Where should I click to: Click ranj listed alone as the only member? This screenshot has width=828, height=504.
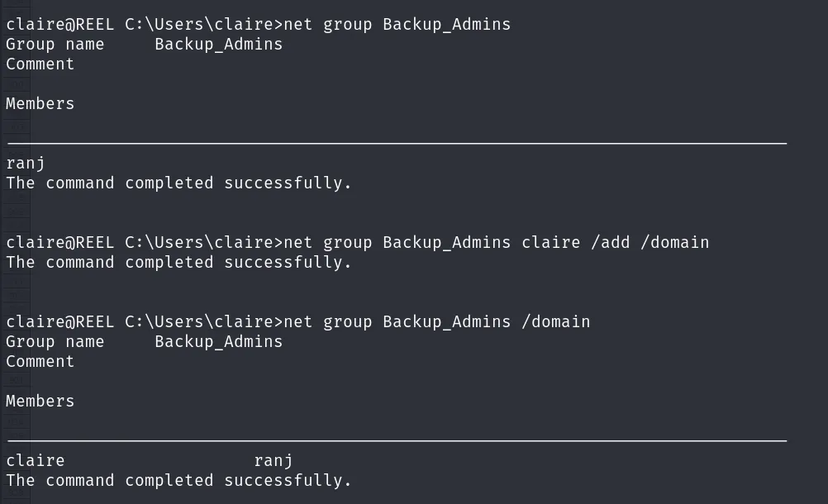(26, 163)
